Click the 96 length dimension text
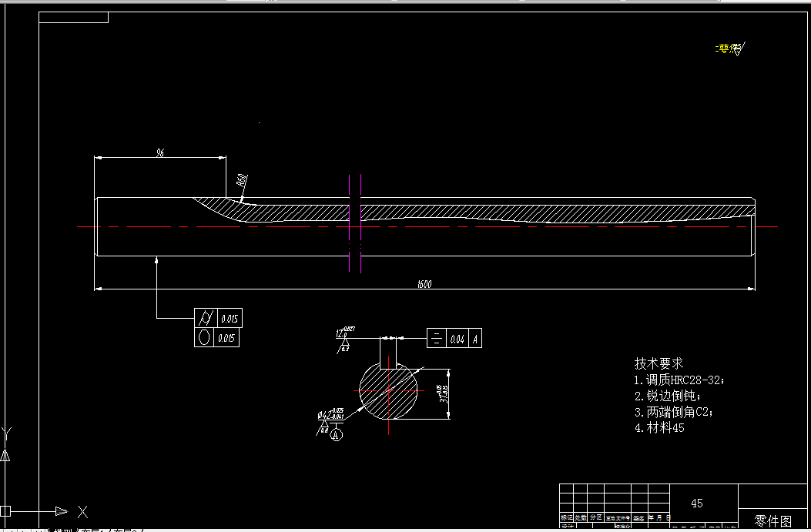Image resolution: width=811 pixels, height=532 pixels. [160, 152]
